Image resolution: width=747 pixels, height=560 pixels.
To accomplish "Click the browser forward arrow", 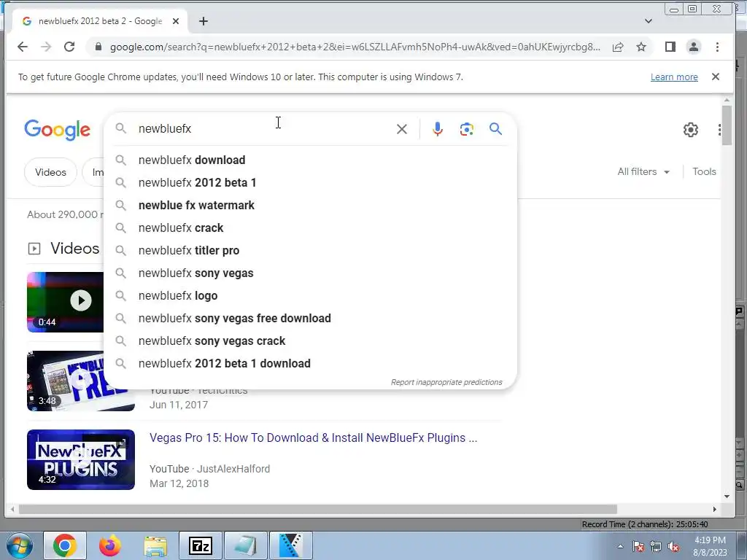I will pos(46,47).
